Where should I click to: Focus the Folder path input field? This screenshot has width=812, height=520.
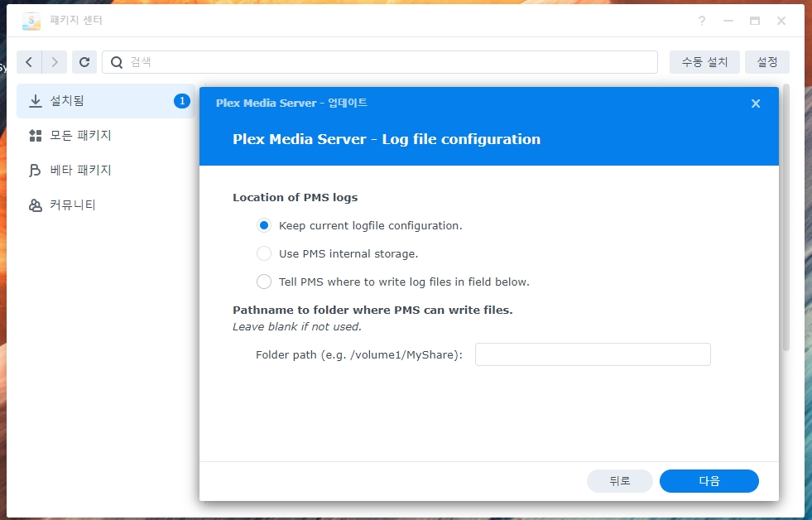[x=593, y=354]
